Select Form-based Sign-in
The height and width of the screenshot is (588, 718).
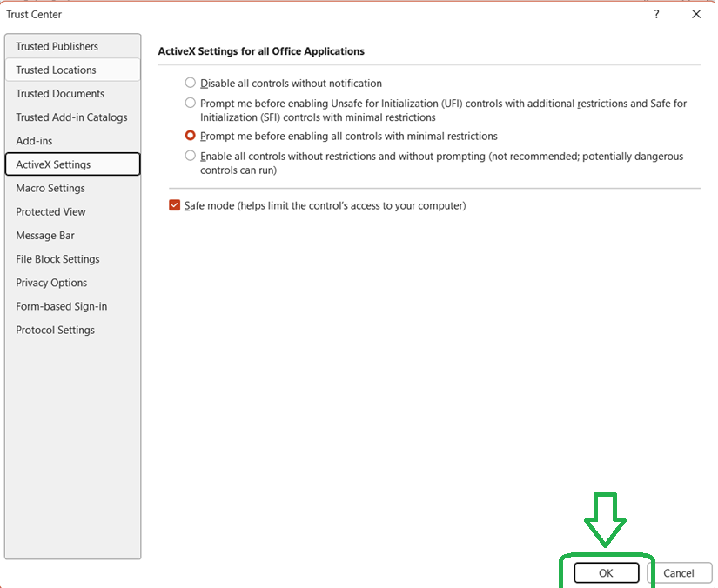73,306
